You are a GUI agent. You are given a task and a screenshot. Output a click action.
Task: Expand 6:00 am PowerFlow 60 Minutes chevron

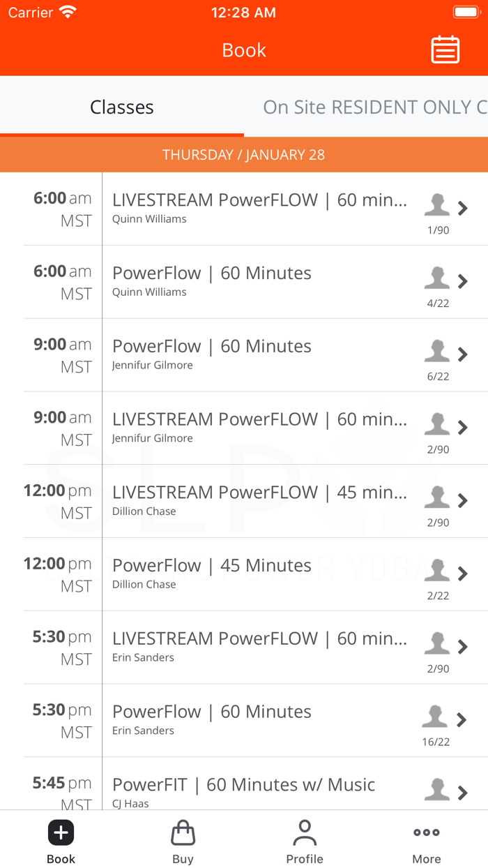462,281
